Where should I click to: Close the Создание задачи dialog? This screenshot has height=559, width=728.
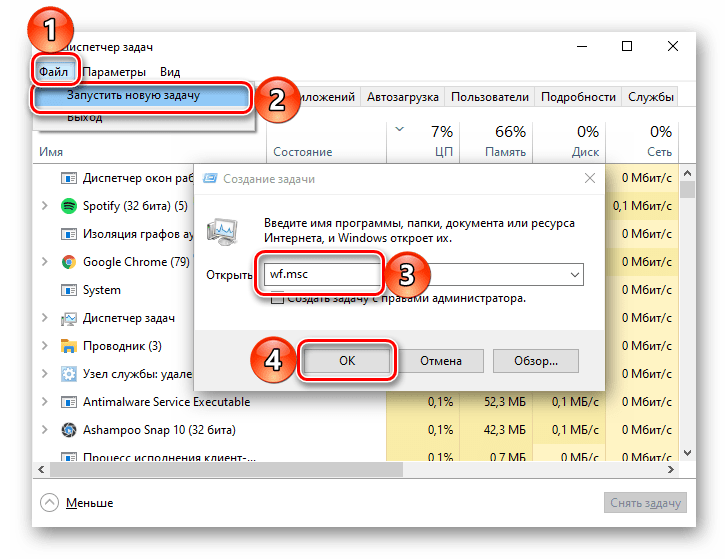590,178
